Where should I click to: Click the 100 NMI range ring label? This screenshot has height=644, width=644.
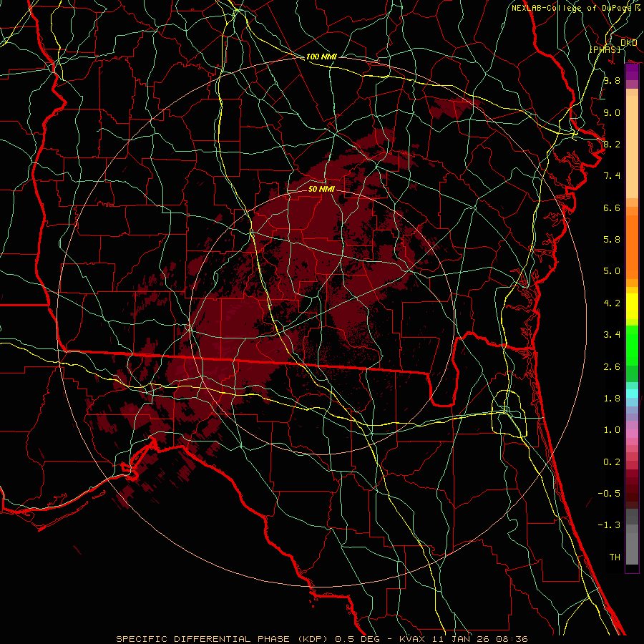tap(321, 57)
